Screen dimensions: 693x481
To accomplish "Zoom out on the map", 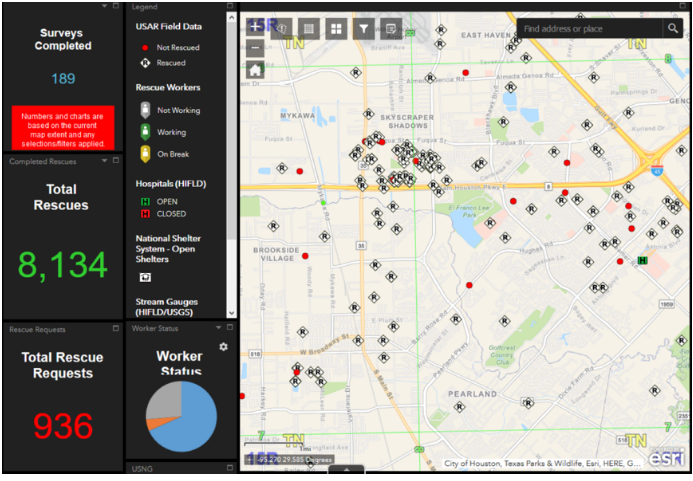I will point(256,48).
